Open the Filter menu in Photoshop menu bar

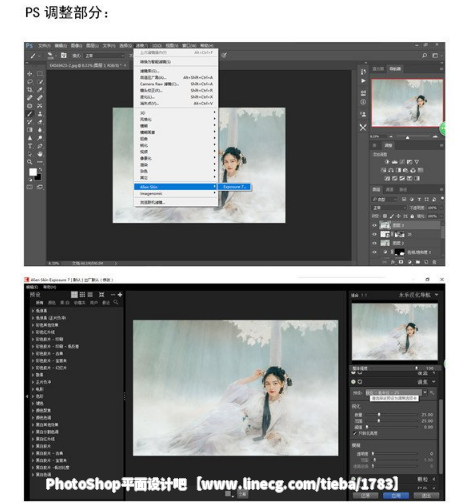click(141, 46)
